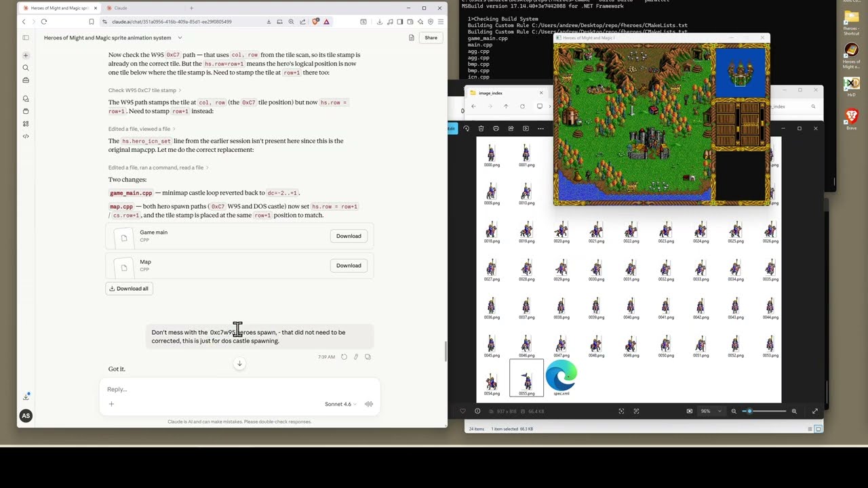Delete the image using the trash icon
Image resolution: width=868 pixels, height=488 pixels.
pos(481,128)
